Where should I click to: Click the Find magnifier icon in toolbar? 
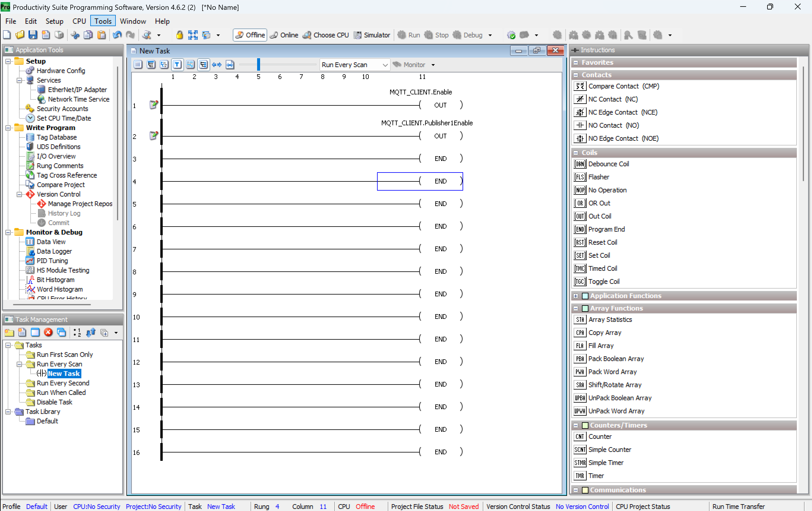(147, 35)
